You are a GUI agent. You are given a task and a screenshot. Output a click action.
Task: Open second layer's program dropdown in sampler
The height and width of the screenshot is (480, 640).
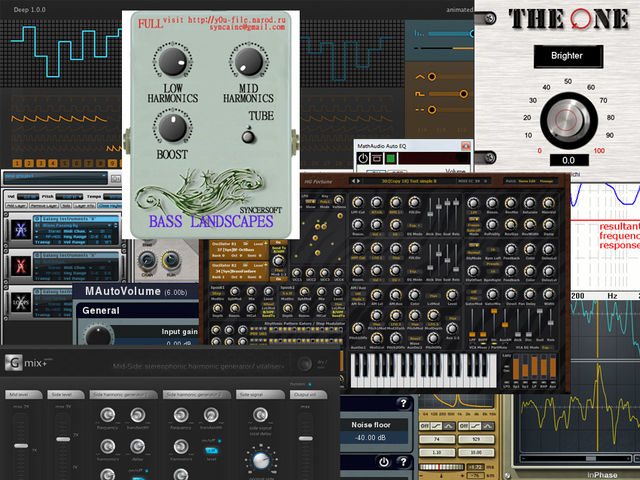pyautogui.click(x=76, y=261)
